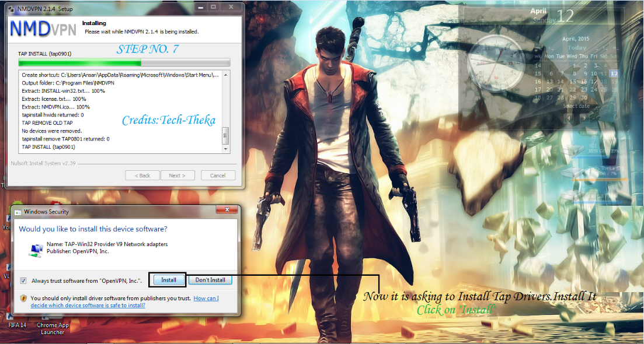This screenshot has width=644, height=344.
Task: Click the install log scroll-down arrow
Action: point(225,149)
